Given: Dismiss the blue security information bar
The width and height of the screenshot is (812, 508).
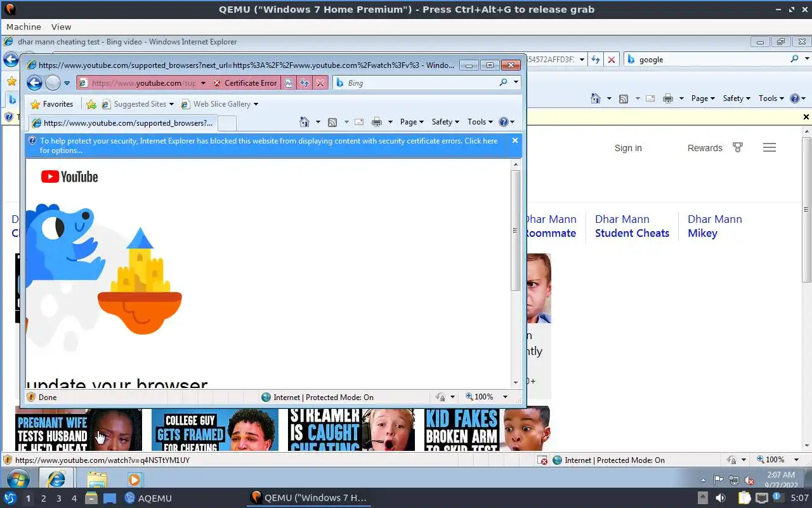Looking at the screenshot, I should coord(515,140).
